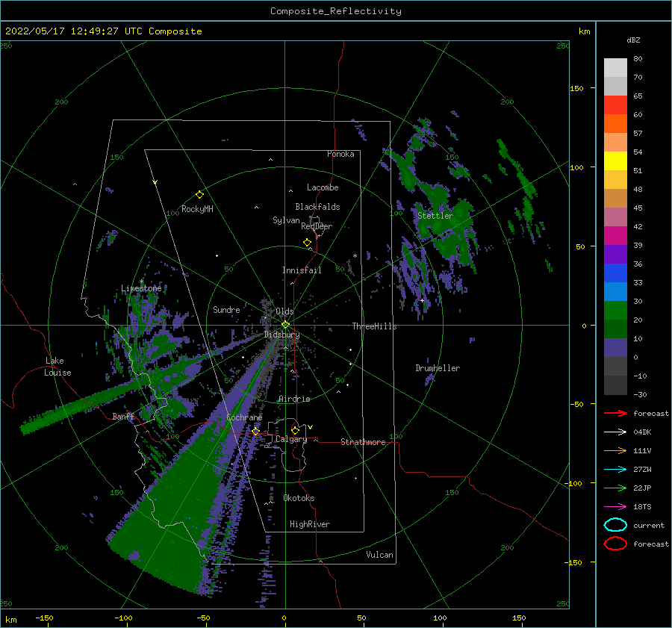Click the RockyMH label

[x=197, y=209]
